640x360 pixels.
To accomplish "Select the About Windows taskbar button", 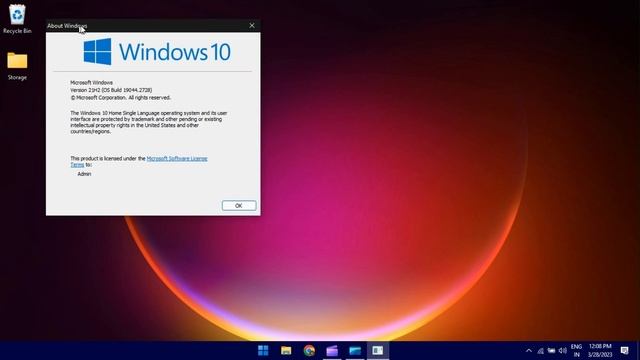I will point(378,350).
